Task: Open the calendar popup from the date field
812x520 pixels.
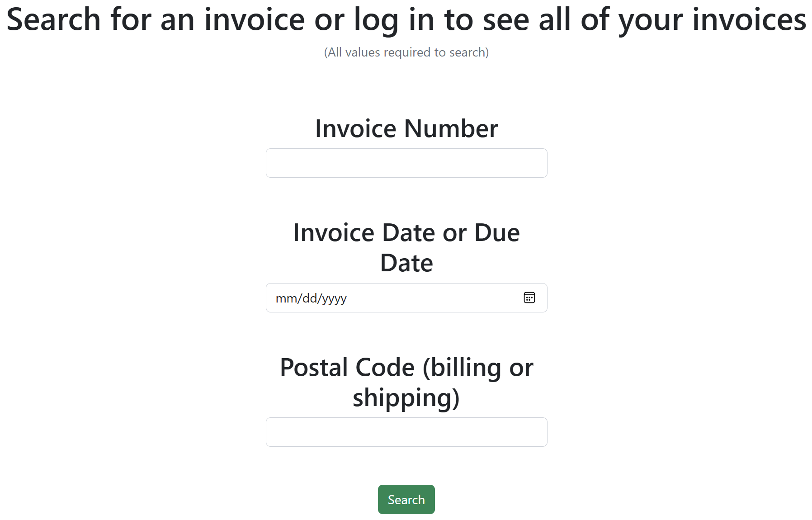Action: (x=529, y=298)
